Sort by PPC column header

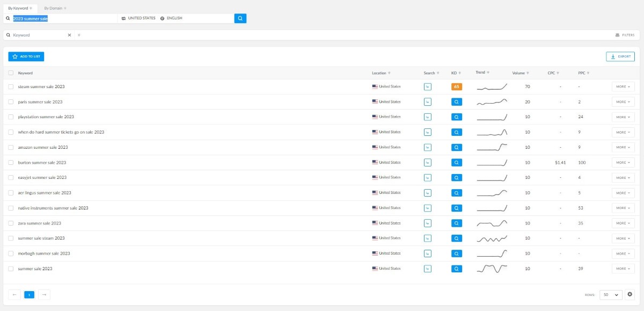584,73
